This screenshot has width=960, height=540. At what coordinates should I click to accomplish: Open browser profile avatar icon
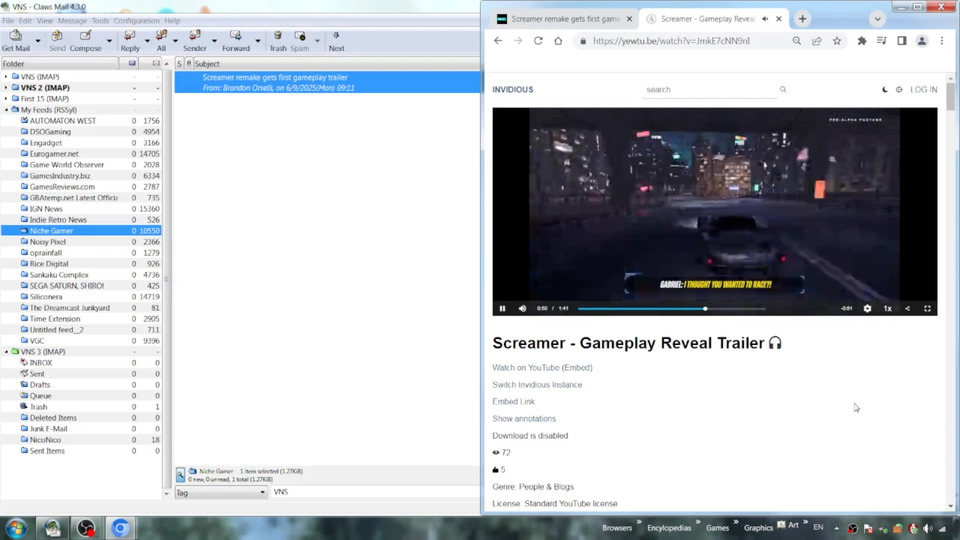point(921,40)
